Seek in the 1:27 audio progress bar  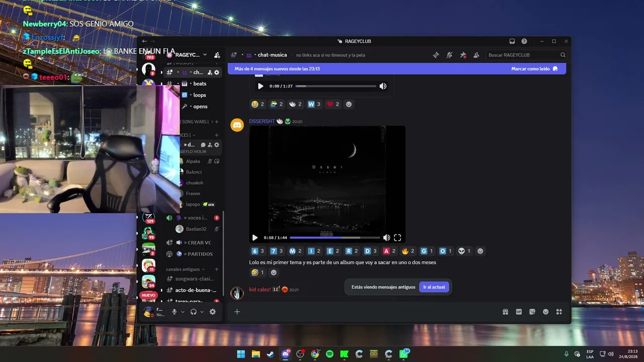point(336,86)
